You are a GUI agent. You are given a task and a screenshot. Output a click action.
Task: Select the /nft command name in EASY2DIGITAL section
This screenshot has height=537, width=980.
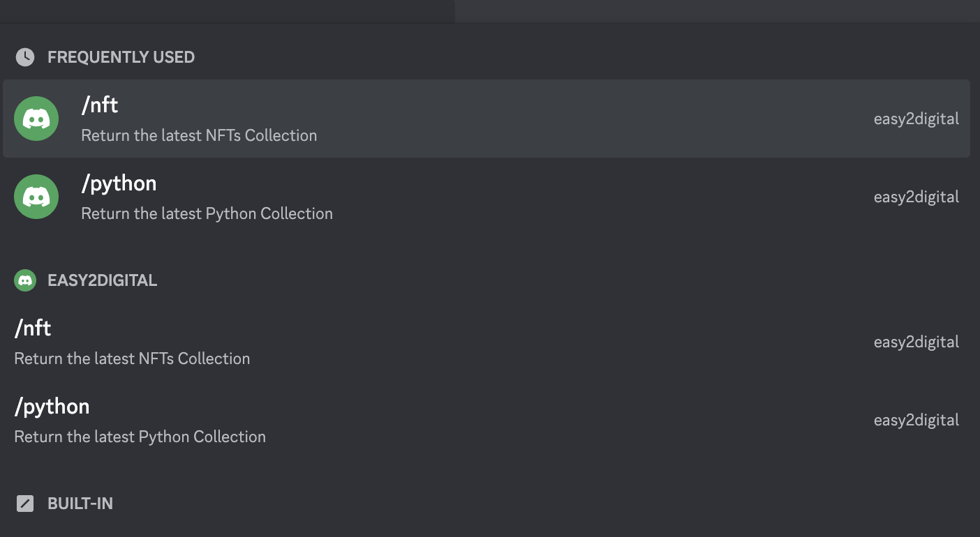(33, 328)
